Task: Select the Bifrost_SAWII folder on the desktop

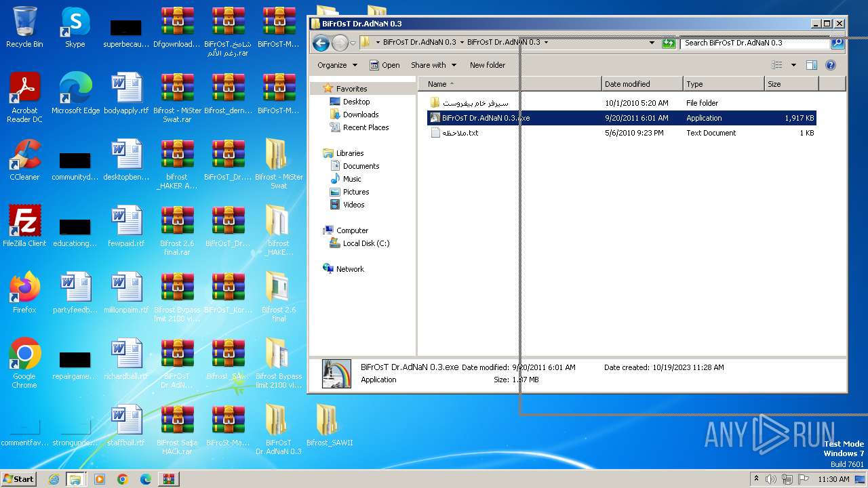Action: (x=330, y=426)
